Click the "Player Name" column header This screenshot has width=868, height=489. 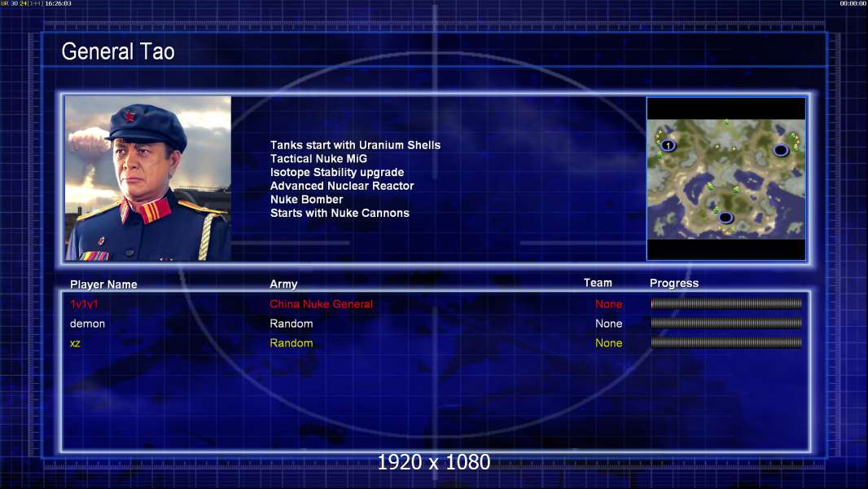(x=103, y=284)
